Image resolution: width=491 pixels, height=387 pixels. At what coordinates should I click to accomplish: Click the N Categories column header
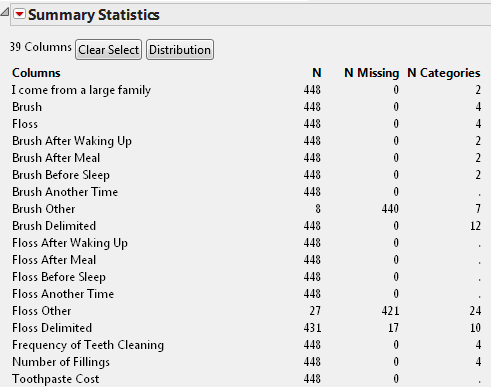point(444,73)
